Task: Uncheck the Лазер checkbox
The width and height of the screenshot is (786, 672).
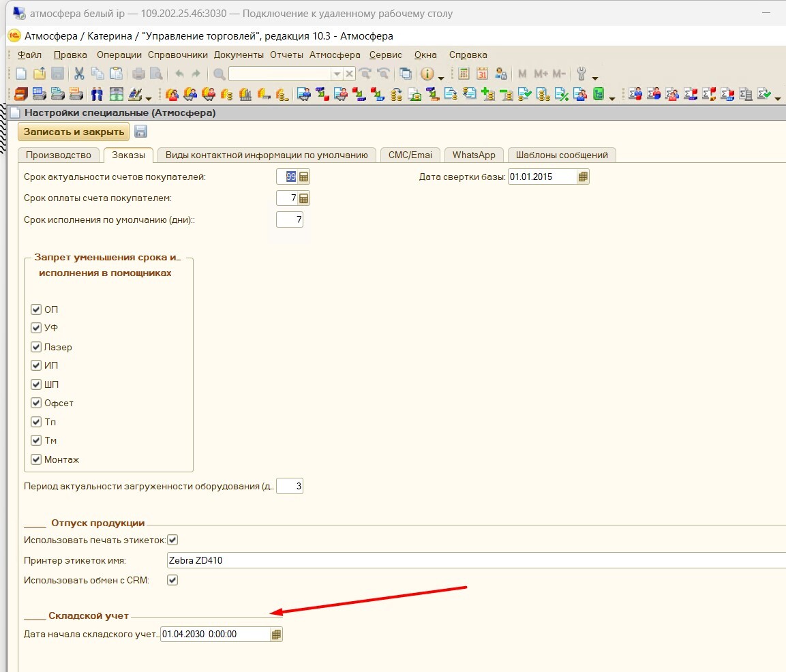Action: point(37,347)
